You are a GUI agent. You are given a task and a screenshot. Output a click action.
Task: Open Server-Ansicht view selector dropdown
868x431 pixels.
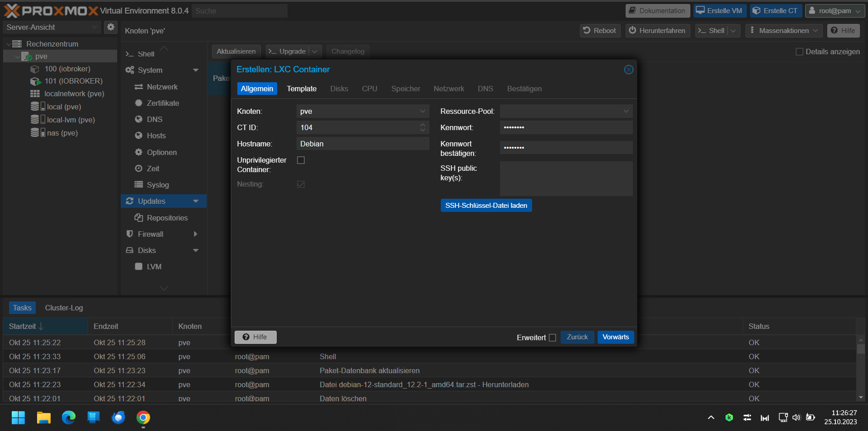pos(94,27)
